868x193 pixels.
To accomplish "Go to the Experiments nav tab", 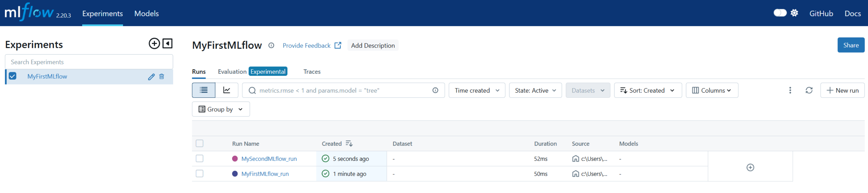I will point(103,13).
